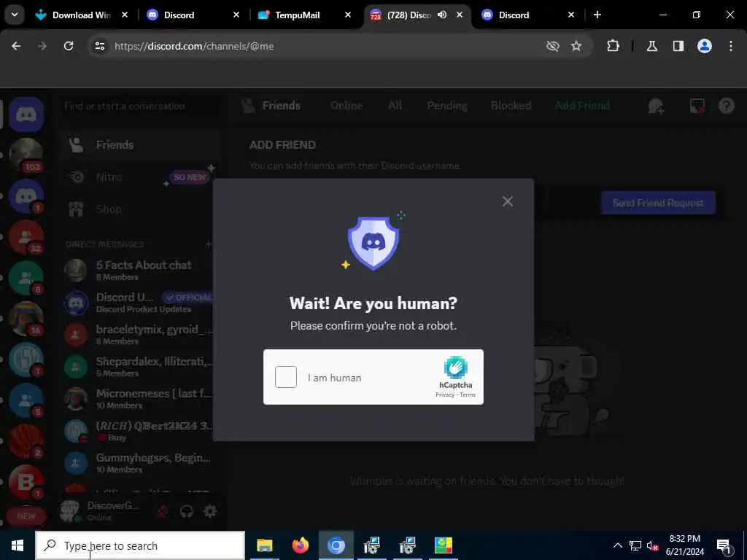747x560 pixels.
Task: Open the hCaptcha Terms link
Action: pyautogui.click(x=468, y=394)
